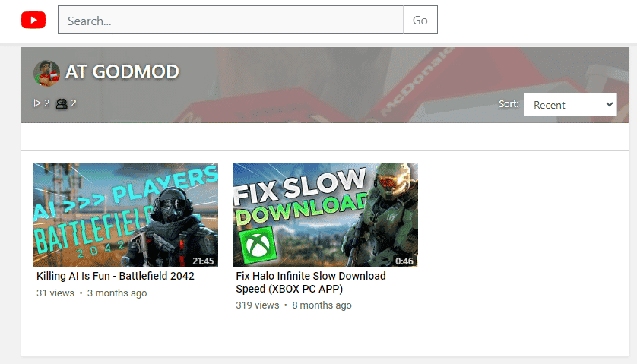Click the 0:46 duration badge
The image size is (637, 364).
[404, 261]
